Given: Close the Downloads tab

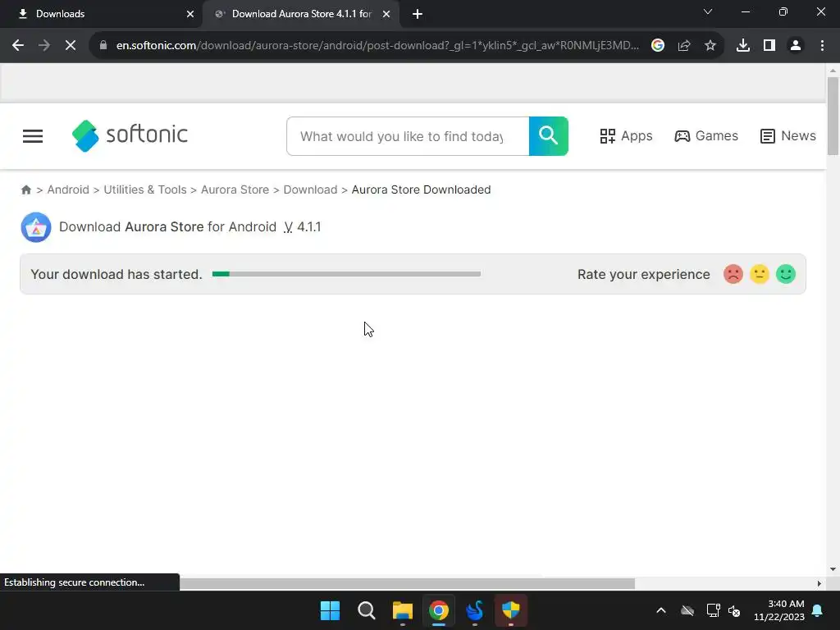Looking at the screenshot, I should (x=190, y=14).
